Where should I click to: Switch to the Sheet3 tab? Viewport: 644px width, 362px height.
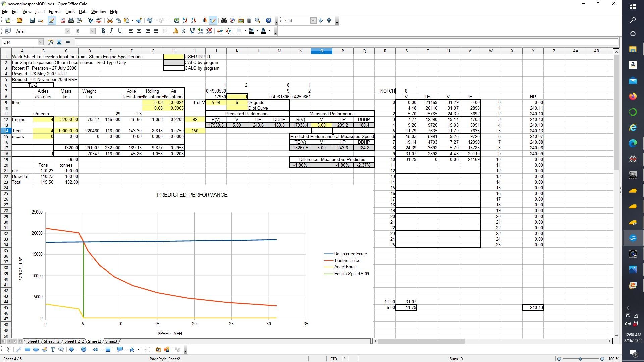[111, 341]
